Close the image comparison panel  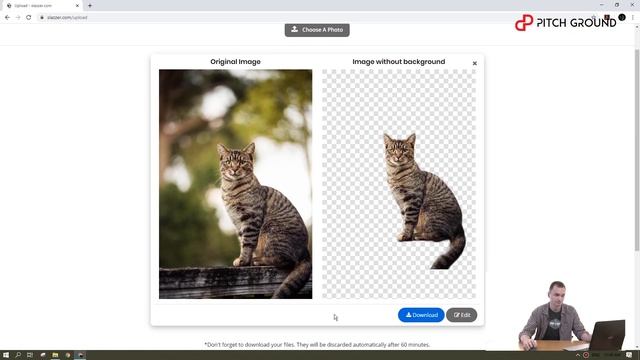tap(474, 63)
